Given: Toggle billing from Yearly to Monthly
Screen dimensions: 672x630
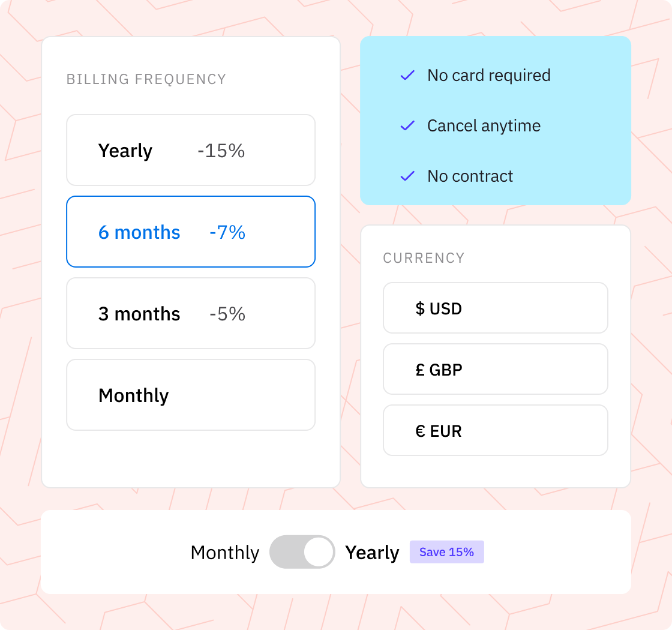Looking at the screenshot, I should coord(302,551).
